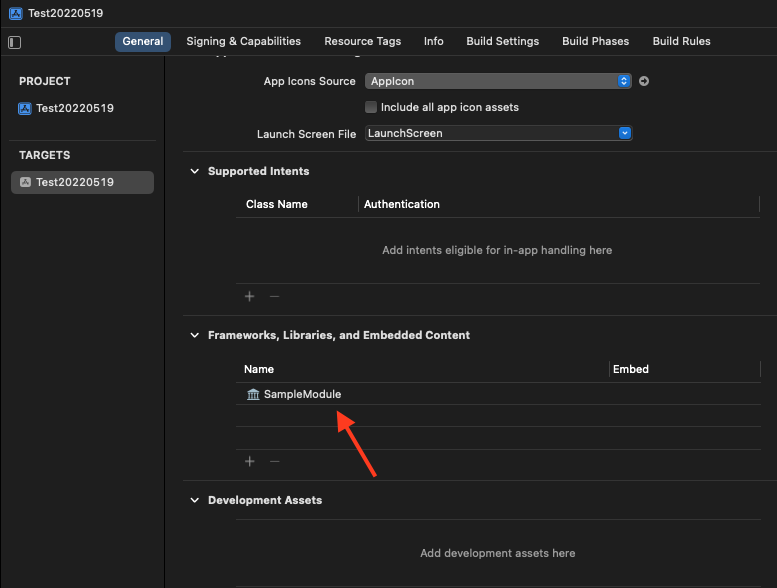Switch to the Info tab
Image resolution: width=777 pixels, height=588 pixels.
434,42
